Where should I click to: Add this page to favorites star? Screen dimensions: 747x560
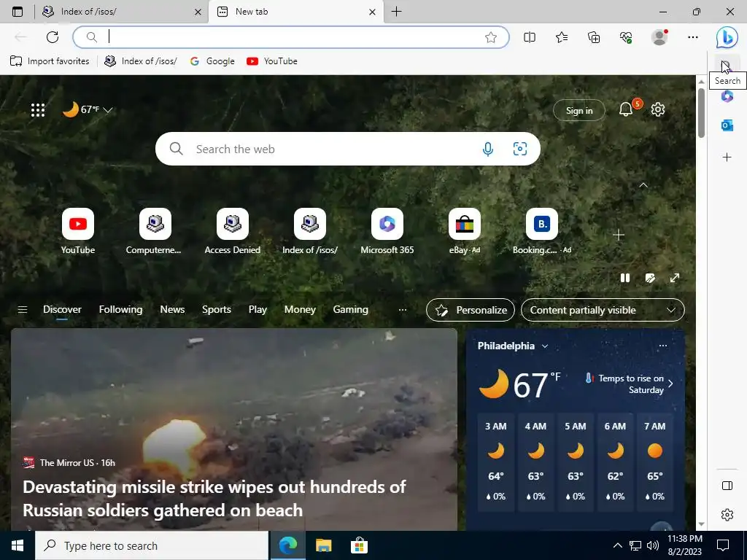click(491, 37)
